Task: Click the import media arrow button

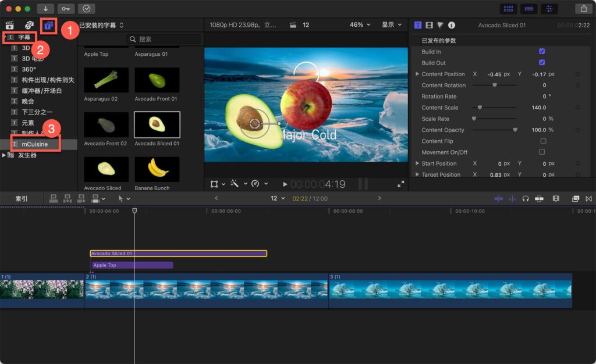Action: [x=45, y=9]
